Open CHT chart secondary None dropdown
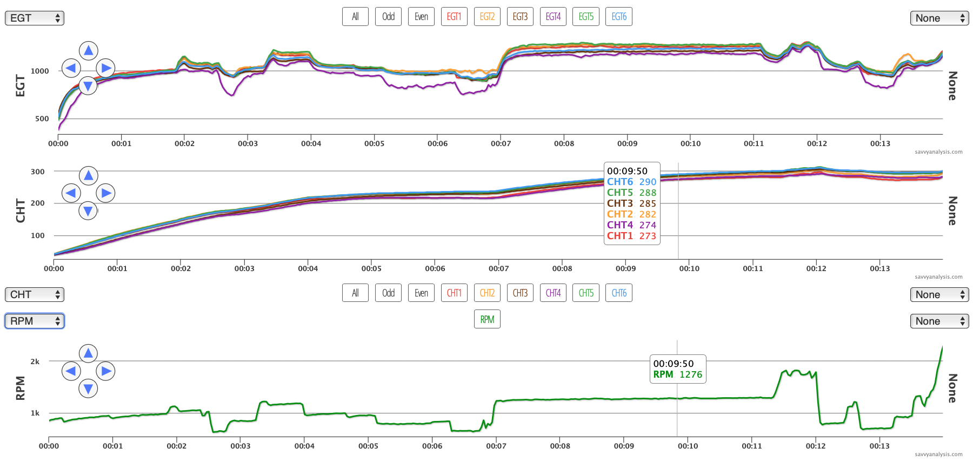980x461 pixels. [939, 294]
